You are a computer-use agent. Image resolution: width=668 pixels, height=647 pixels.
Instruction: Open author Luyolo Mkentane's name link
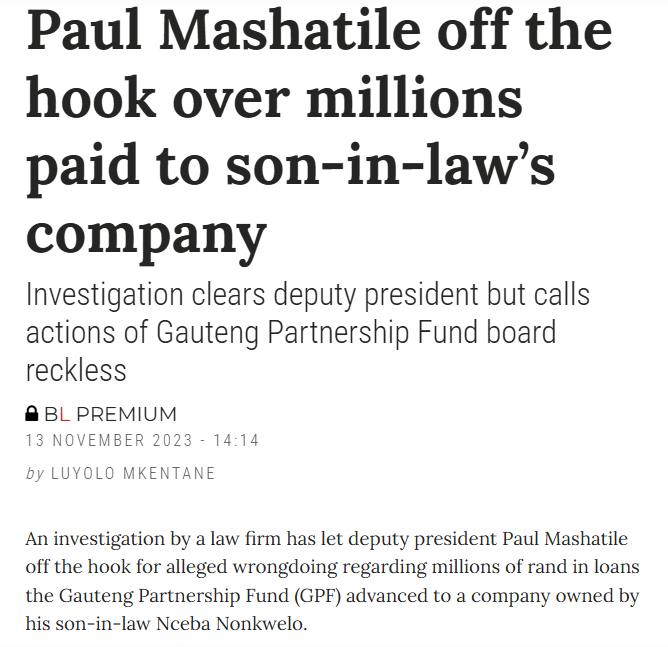click(x=133, y=473)
